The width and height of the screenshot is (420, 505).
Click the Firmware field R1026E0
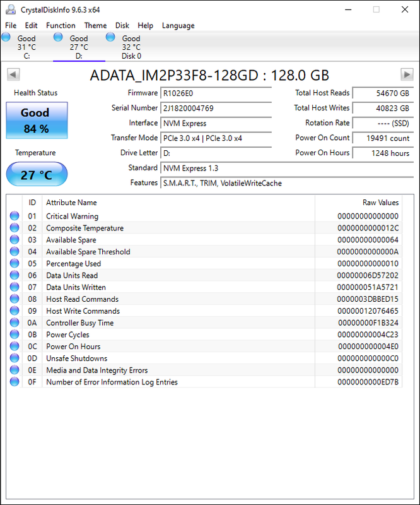(216, 93)
